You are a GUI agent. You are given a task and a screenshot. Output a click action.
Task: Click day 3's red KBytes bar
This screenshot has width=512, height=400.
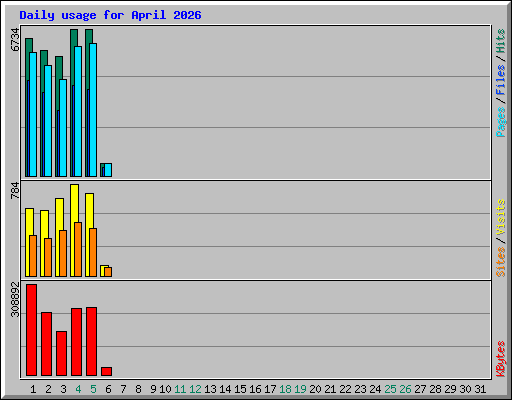pyautogui.click(x=62, y=354)
